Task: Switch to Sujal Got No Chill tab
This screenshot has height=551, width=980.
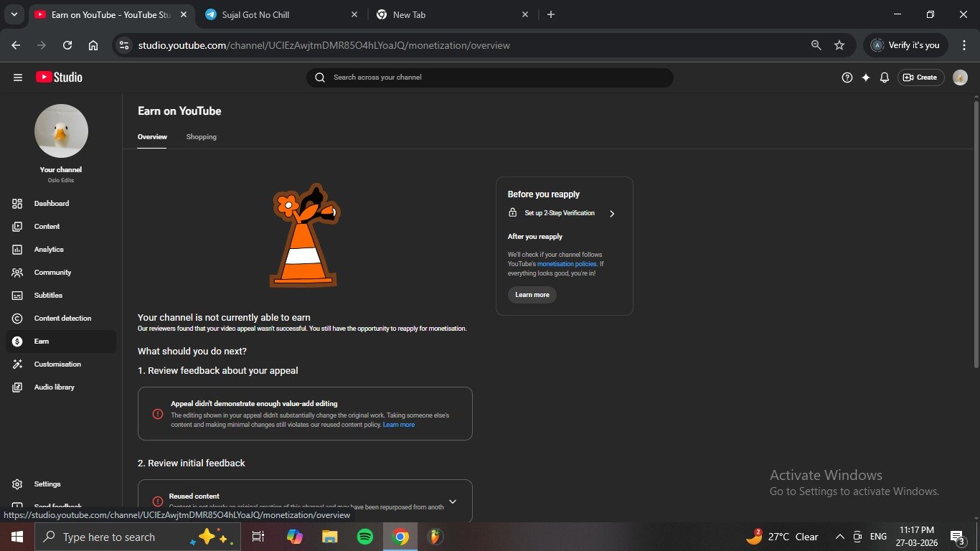Action: tap(281, 14)
